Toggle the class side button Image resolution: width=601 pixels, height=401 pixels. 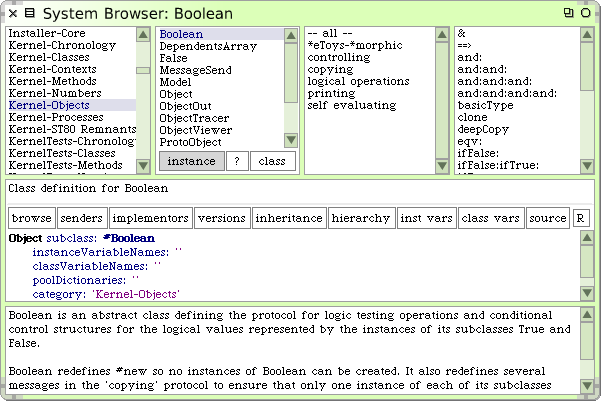click(x=272, y=161)
